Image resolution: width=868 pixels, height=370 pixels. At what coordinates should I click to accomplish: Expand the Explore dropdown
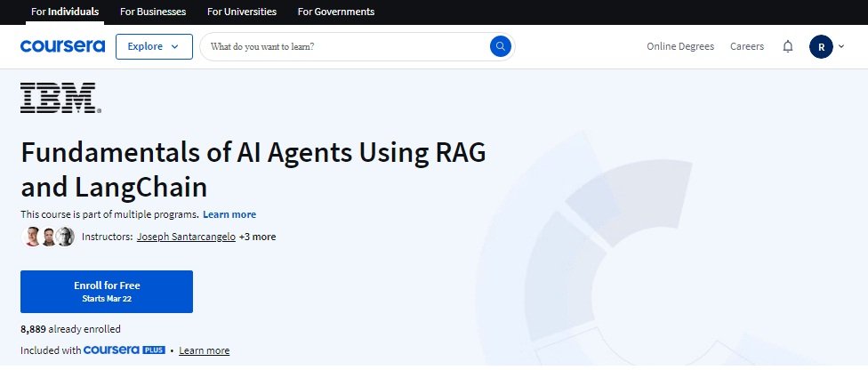[x=154, y=46]
